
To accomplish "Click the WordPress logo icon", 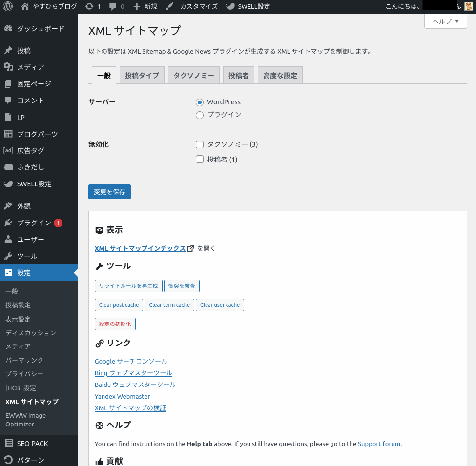I will point(8,7).
